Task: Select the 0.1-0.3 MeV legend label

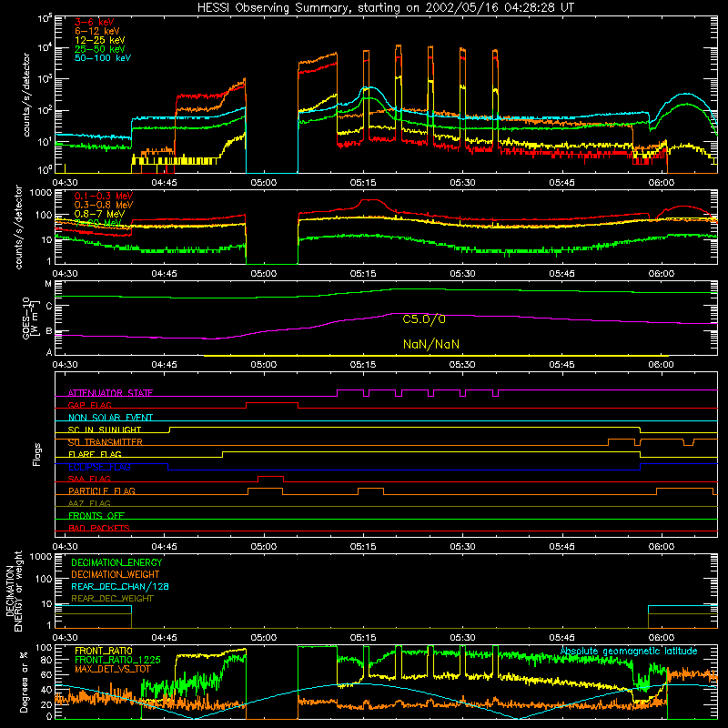Action: point(104,196)
